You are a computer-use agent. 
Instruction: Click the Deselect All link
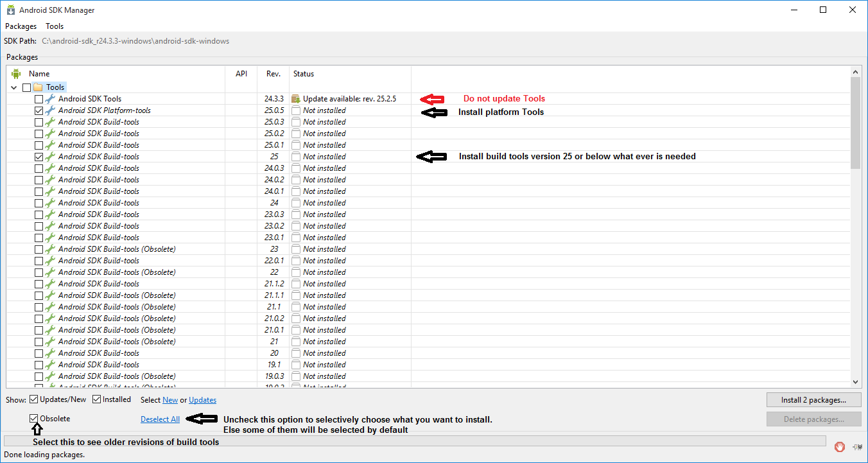point(160,419)
